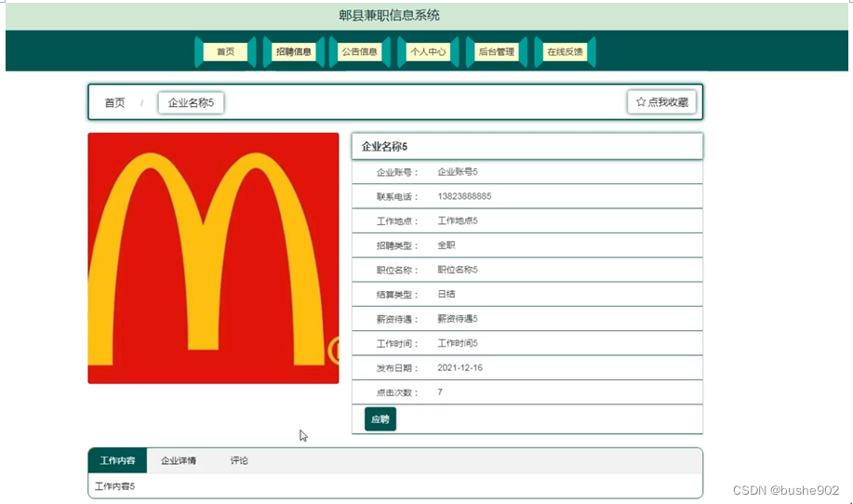
Task: Click the 企业账号5 value
Action: click(x=458, y=172)
